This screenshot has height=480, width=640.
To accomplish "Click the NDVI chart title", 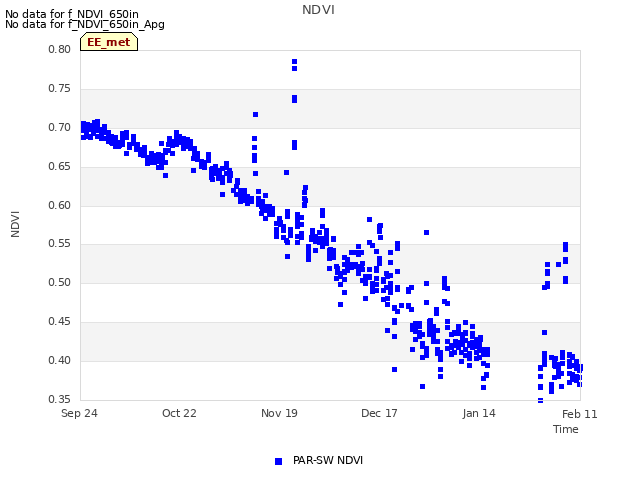I will pos(318,10).
